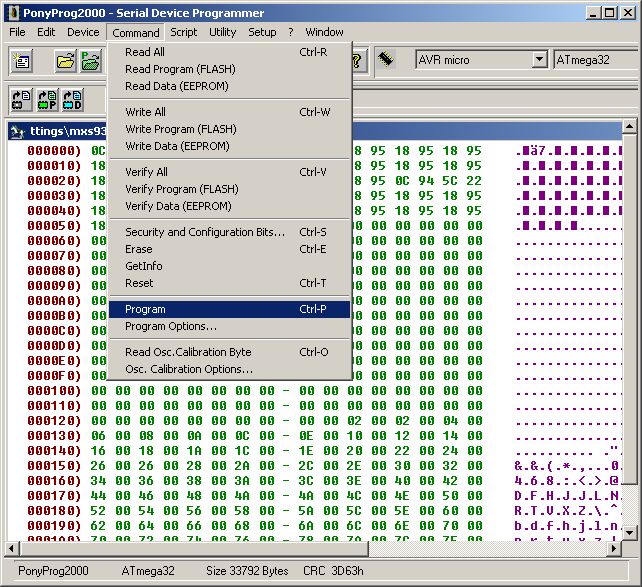Screen dimensions: 642x587
Task: Click the Read Data Memory (D) icon
Action: [72, 100]
